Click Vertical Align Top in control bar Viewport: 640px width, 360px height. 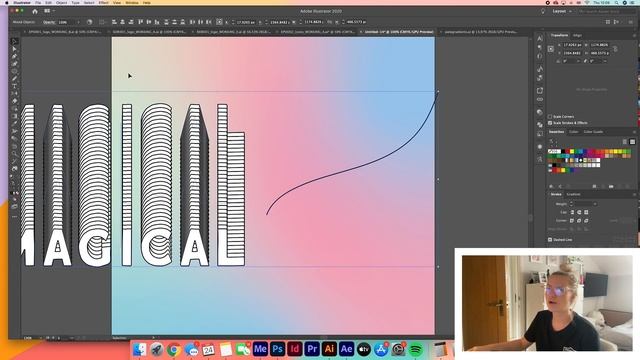point(140,22)
